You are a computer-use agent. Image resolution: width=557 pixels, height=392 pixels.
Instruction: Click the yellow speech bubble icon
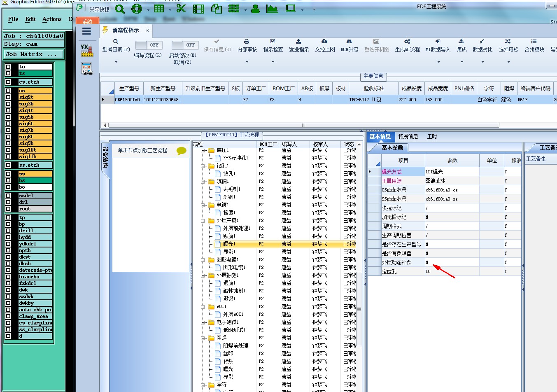(x=182, y=151)
